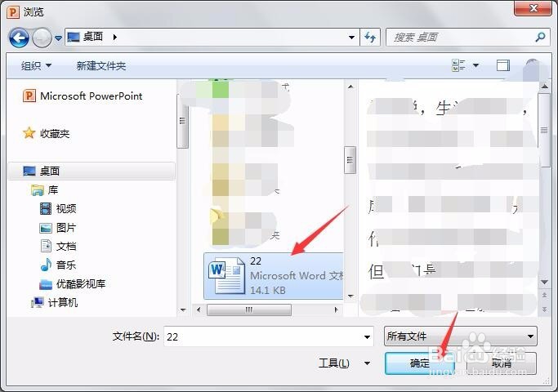The image size is (558, 392).
Task: Click the 文件名 input field
Action: (268, 336)
